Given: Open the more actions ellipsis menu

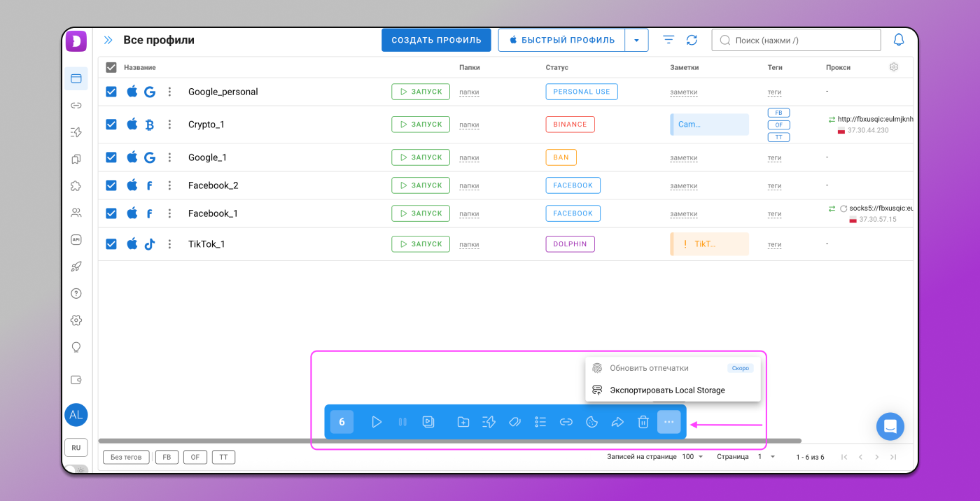Looking at the screenshot, I should click(x=668, y=422).
